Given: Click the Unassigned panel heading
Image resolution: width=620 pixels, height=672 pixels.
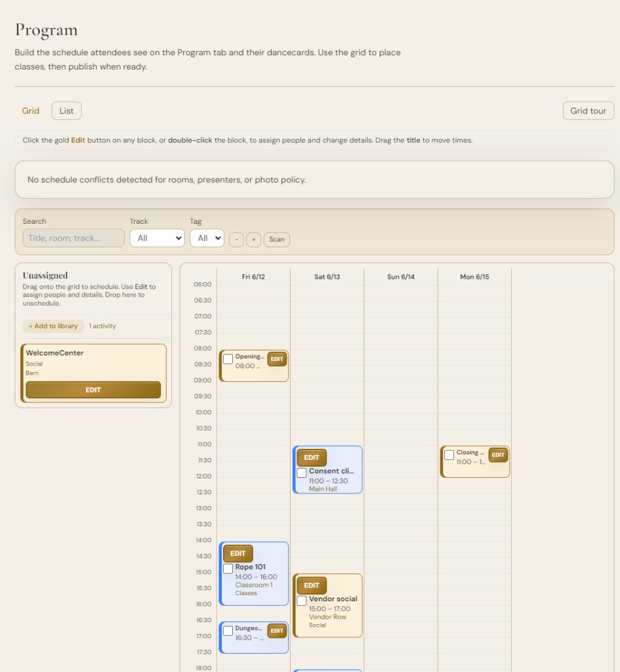Looking at the screenshot, I should click(x=45, y=275).
